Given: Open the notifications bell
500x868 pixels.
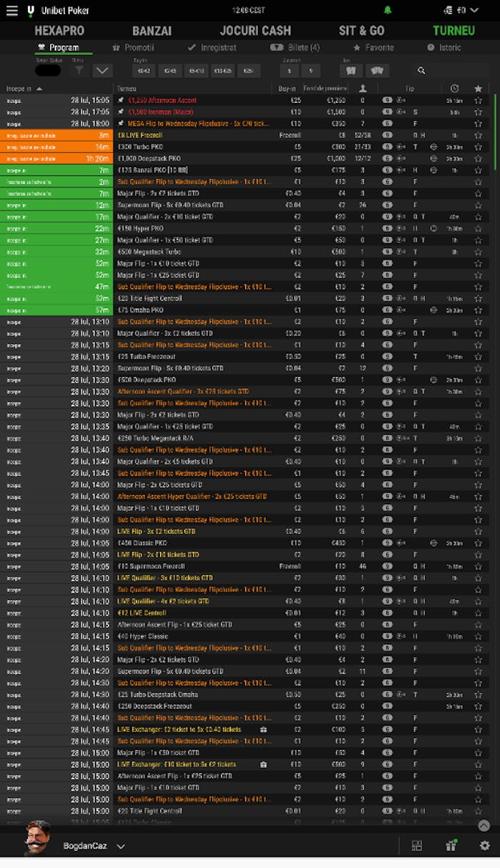Looking at the screenshot, I should (x=388, y=11).
